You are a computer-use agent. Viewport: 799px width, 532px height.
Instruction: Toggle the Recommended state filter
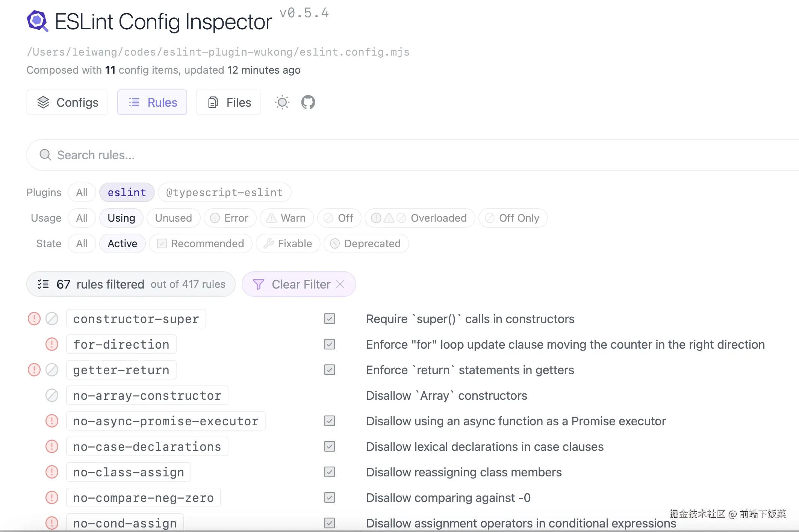point(201,244)
